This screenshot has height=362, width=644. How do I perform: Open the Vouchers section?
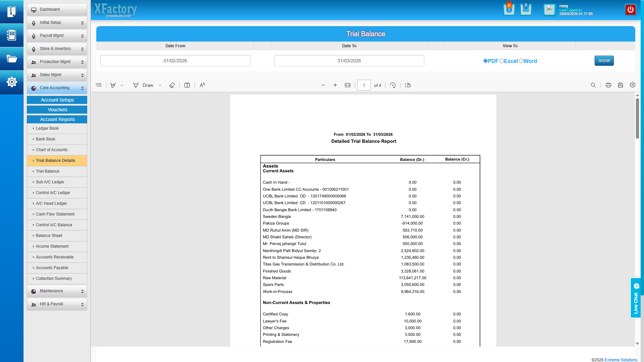(x=57, y=110)
